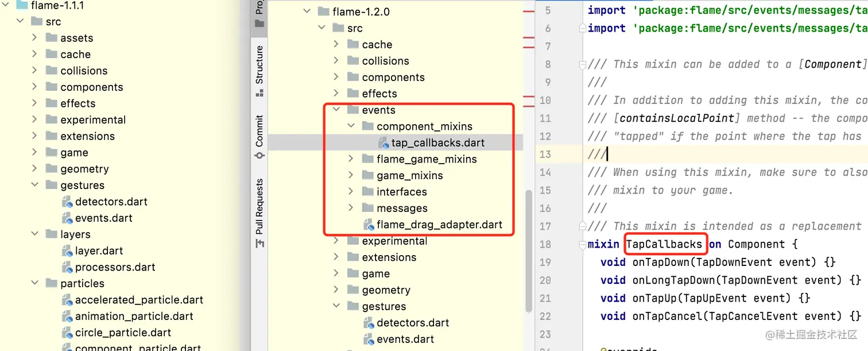Click animation_particle.dart file icon
The width and height of the screenshot is (868, 351).
click(x=67, y=317)
